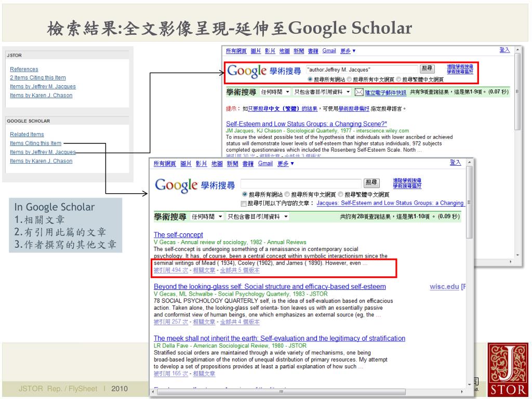Open 所有網頁 tab in back window
Image resolution: width=532 pixels, height=399 pixels.
coord(236,51)
